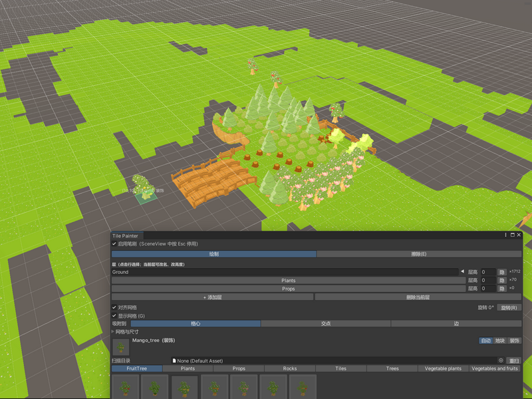Screen dimensions: 532x399
Task: Click the 层高 height field for Ground
Action: pyautogui.click(x=488, y=272)
